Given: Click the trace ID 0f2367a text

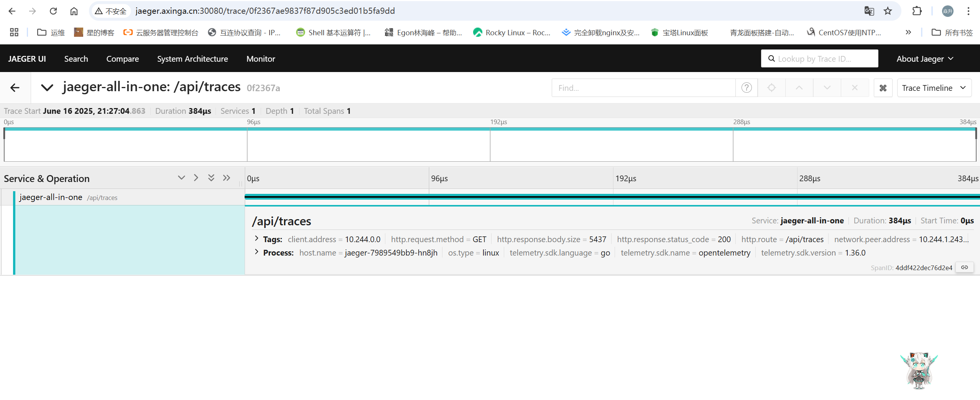Looking at the screenshot, I should click(x=263, y=88).
